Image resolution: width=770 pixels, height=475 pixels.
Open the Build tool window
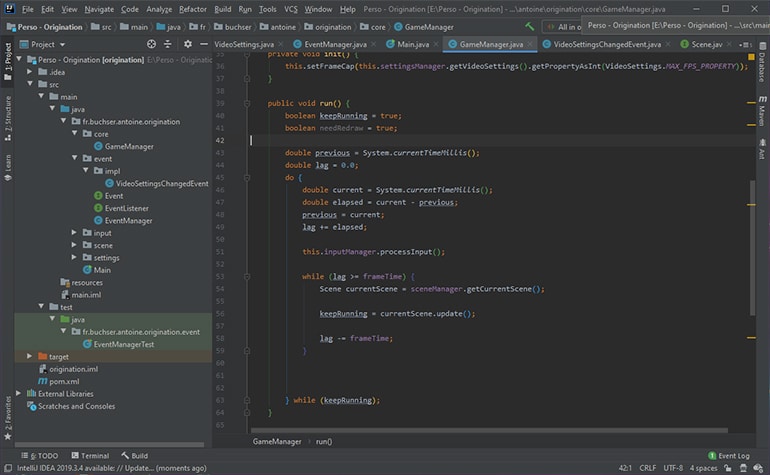pyautogui.click(x=135, y=456)
